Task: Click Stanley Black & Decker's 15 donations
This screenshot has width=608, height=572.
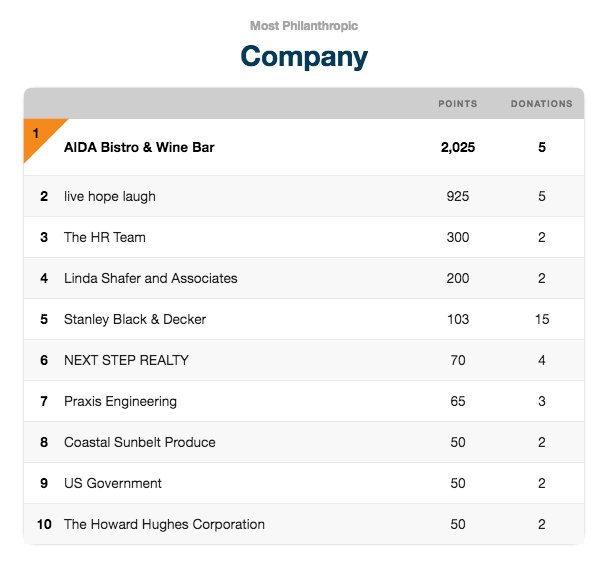Action: point(542,320)
